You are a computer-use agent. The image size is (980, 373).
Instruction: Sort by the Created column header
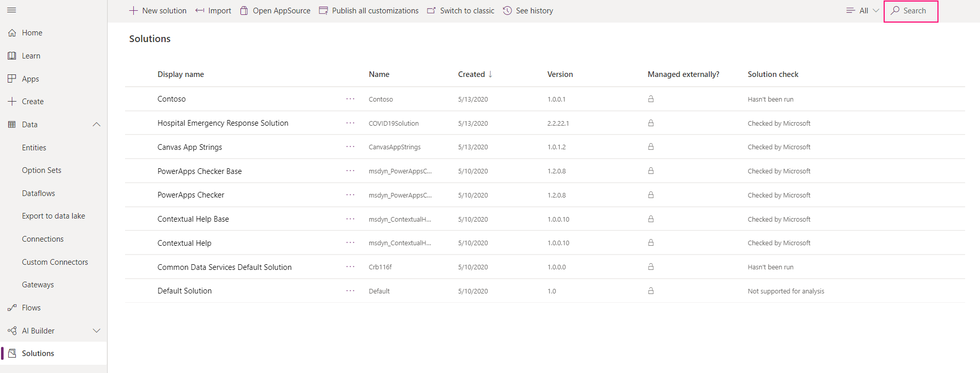tap(472, 74)
